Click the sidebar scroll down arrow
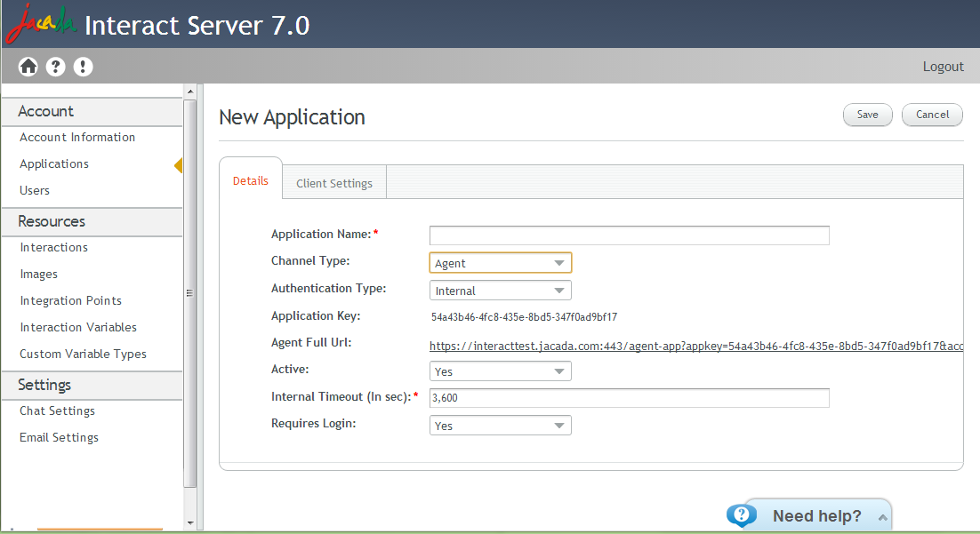 pos(190,522)
